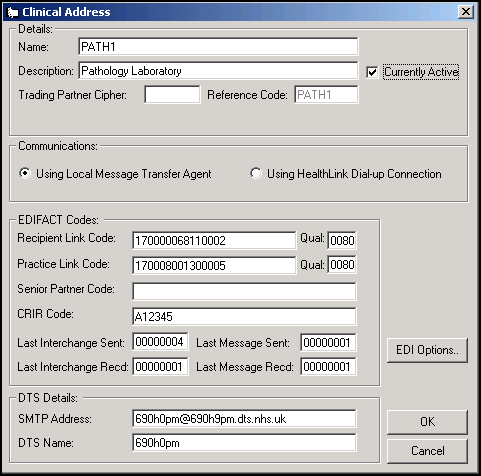
Task: Click the Clinical Address title bar icon
Action: coord(12,12)
